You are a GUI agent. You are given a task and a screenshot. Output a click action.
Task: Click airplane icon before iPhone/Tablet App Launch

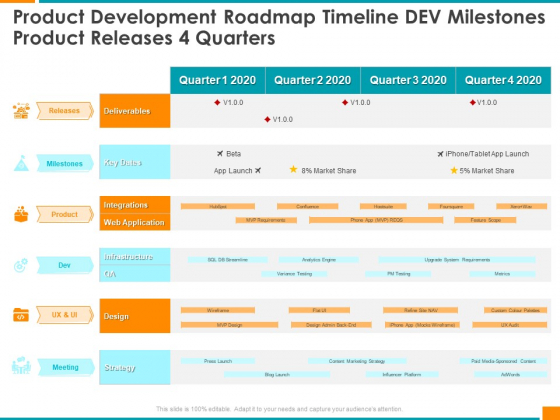[440, 154]
